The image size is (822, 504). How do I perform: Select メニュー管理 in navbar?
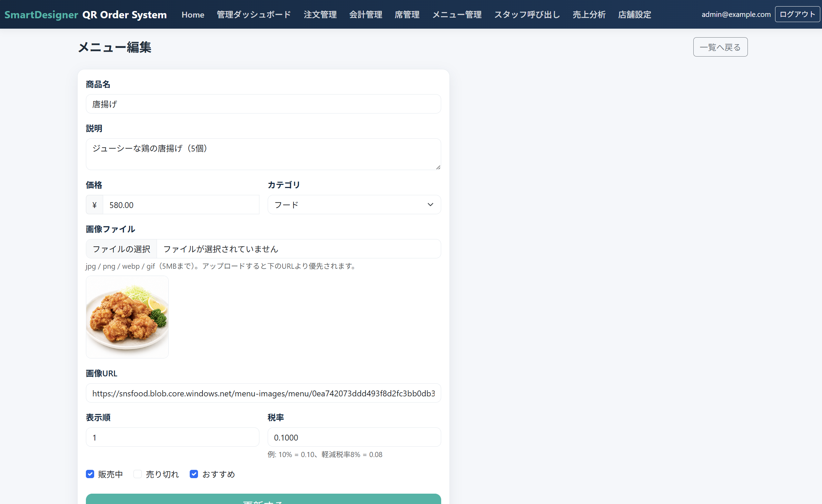pos(457,14)
